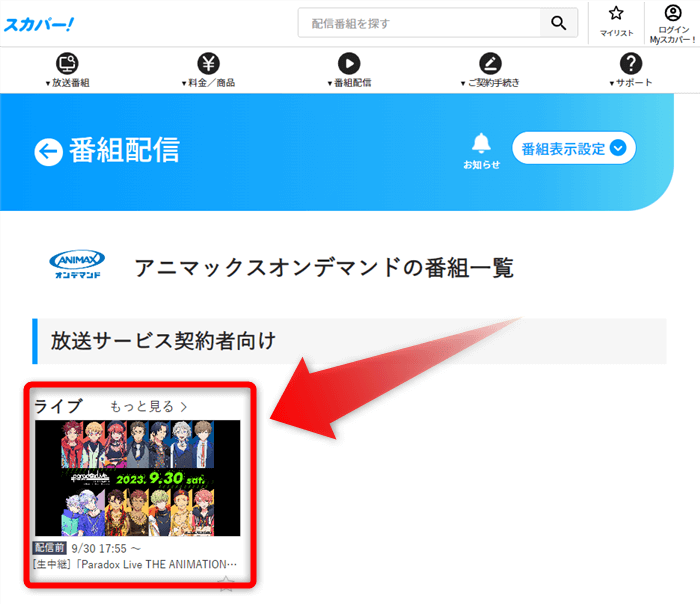Open お知らせ bell notifications
The width and height of the screenshot is (700, 604).
[481, 151]
